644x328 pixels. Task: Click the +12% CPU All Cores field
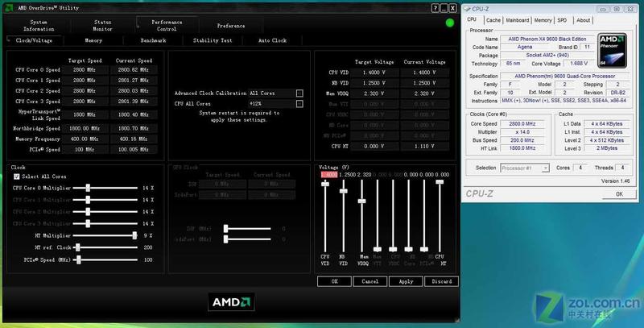[271, 104]
